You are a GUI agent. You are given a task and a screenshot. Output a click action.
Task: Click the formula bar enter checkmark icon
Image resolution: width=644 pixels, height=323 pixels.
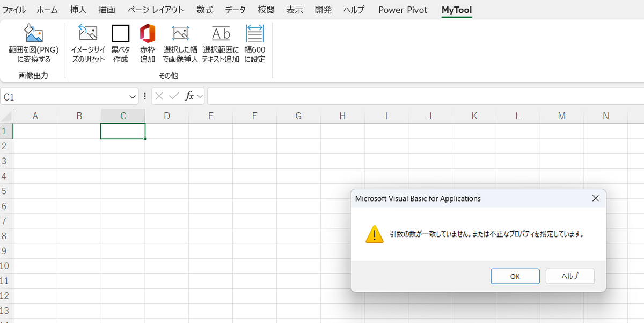click(173, 96)
